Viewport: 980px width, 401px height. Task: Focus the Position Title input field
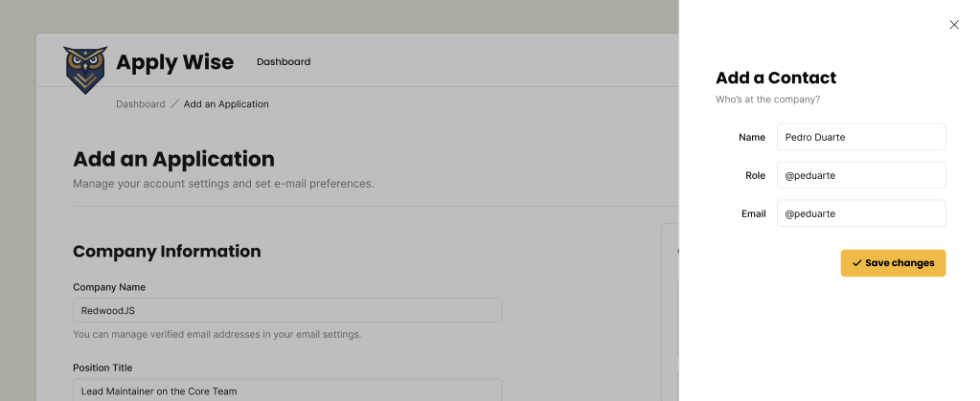click(287, 390)
